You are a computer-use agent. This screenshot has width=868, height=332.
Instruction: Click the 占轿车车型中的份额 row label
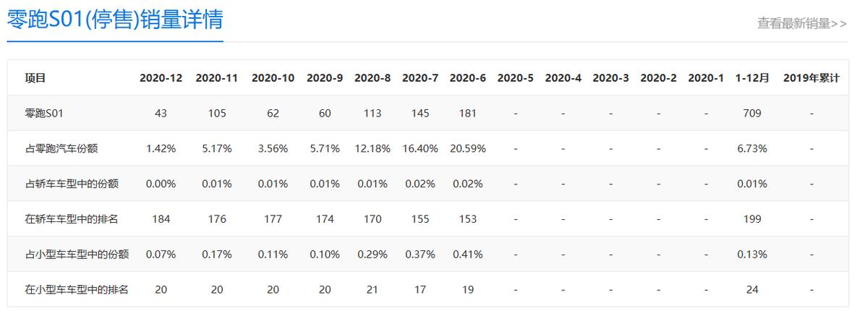pos(72,184)
